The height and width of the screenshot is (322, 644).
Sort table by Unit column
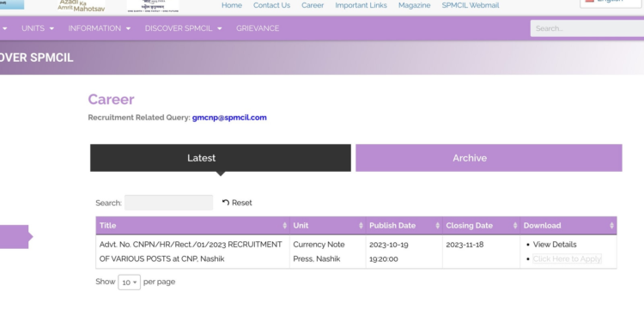click(x=328, y=226)
